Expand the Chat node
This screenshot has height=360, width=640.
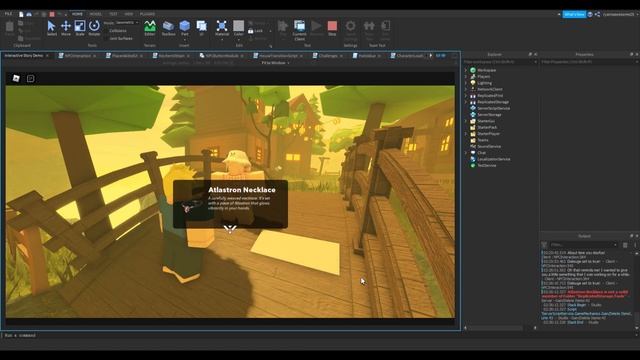[466, 153]
